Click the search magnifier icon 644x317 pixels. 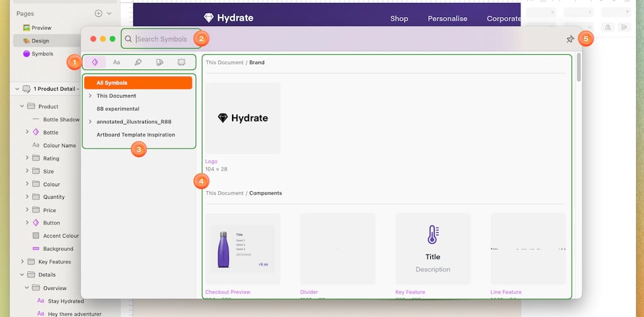pos(128,39)
